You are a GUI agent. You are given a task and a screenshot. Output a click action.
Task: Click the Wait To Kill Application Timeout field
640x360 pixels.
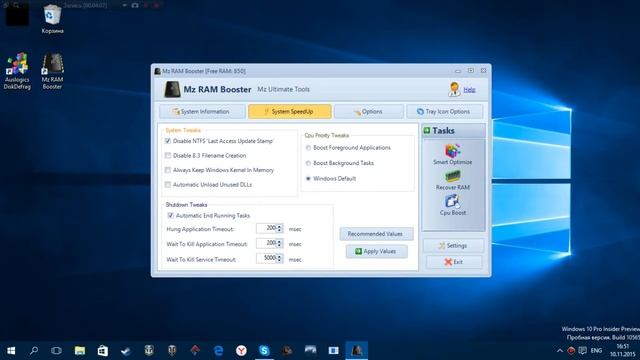[x=267, y=244]
